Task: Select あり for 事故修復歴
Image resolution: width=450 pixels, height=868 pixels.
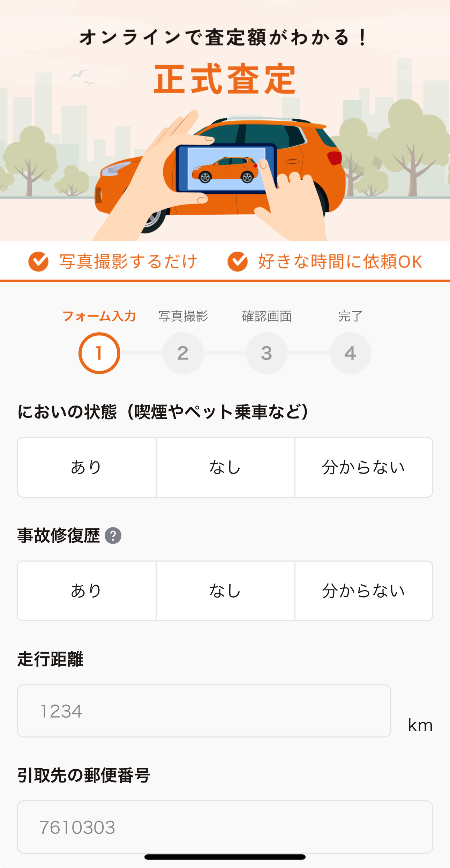Action: tap(87, 591)
